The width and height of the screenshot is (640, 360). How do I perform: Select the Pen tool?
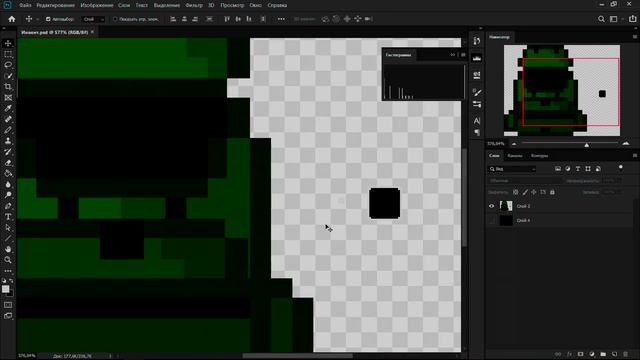[8, 206]
